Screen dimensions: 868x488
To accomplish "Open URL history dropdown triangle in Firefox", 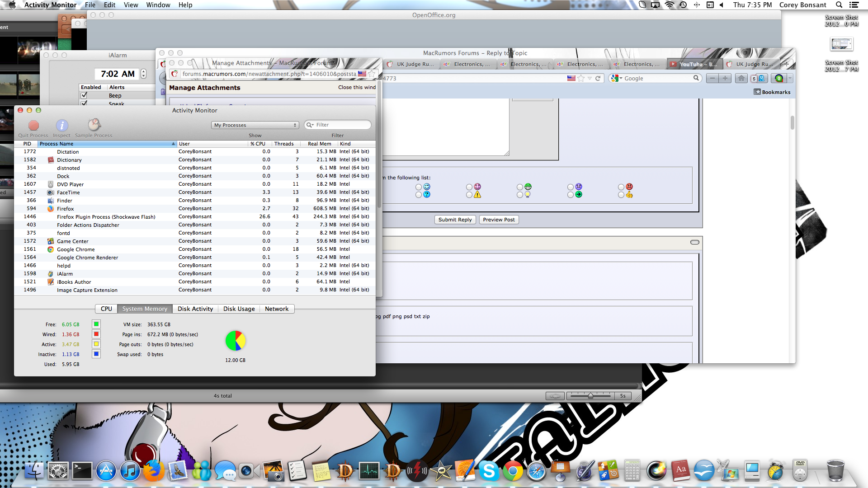I will pos(590,78).
